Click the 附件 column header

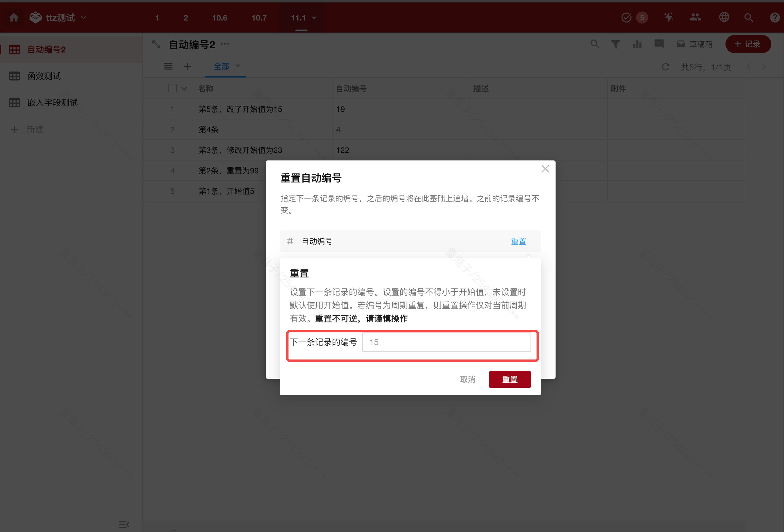[618, 89]
